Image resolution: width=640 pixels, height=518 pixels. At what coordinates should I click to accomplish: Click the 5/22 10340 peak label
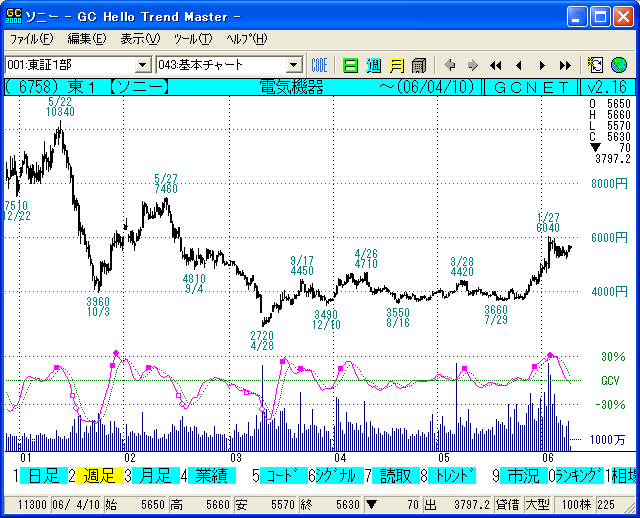tap(60, 107)
